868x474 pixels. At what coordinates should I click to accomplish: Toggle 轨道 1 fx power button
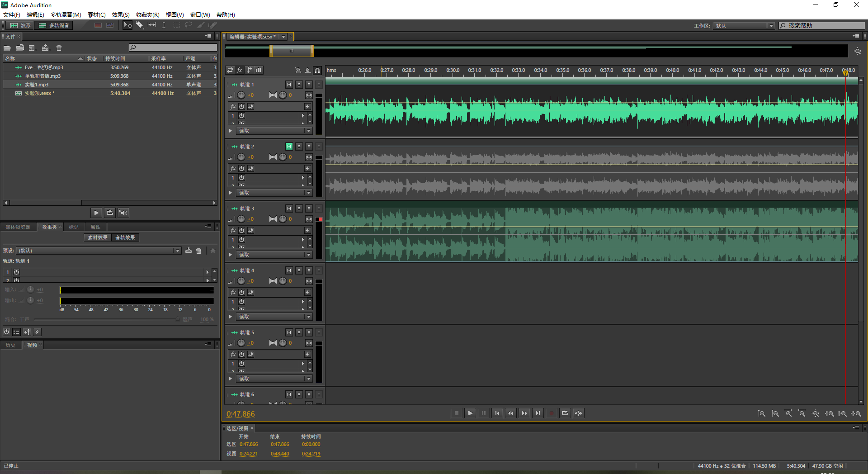[242, 106]
